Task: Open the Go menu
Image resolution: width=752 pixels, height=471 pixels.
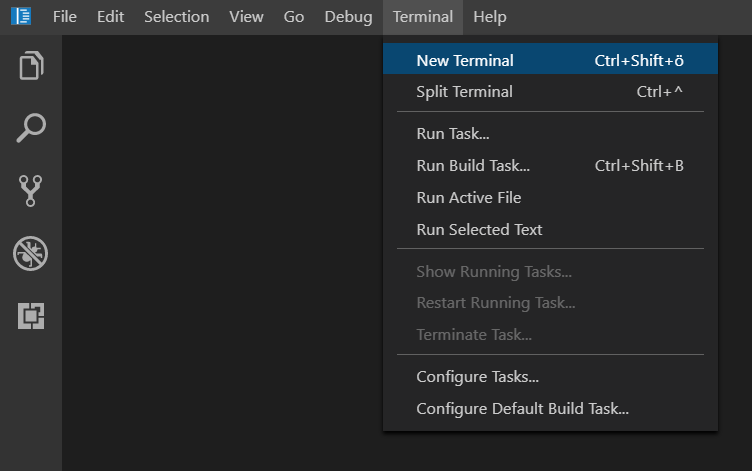Action: click(x=294, y=17)
